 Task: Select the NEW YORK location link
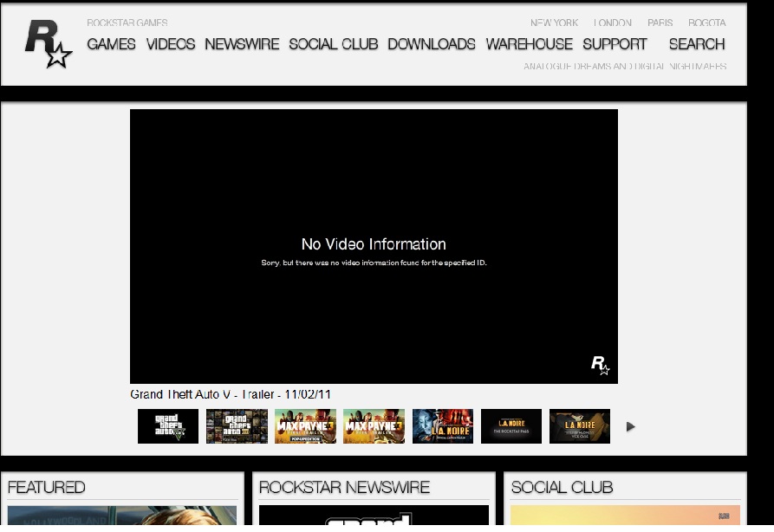554,23
